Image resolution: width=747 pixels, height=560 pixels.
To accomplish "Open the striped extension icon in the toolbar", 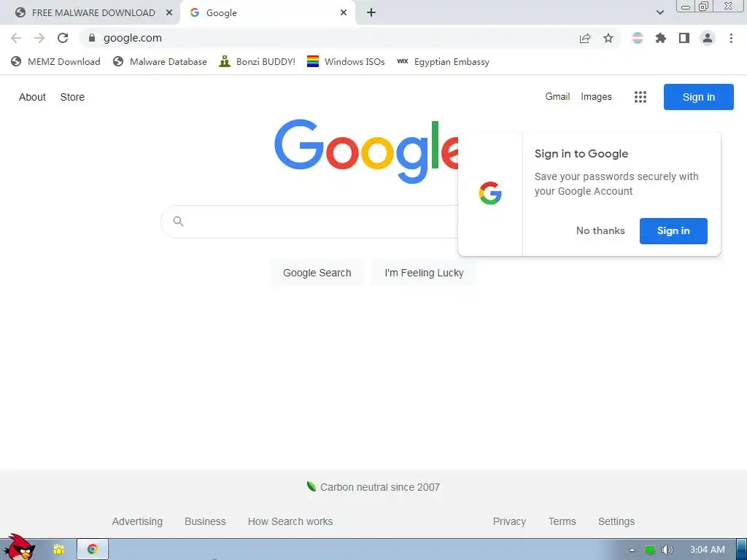I will pyautogui.click(x=638, y=38).
